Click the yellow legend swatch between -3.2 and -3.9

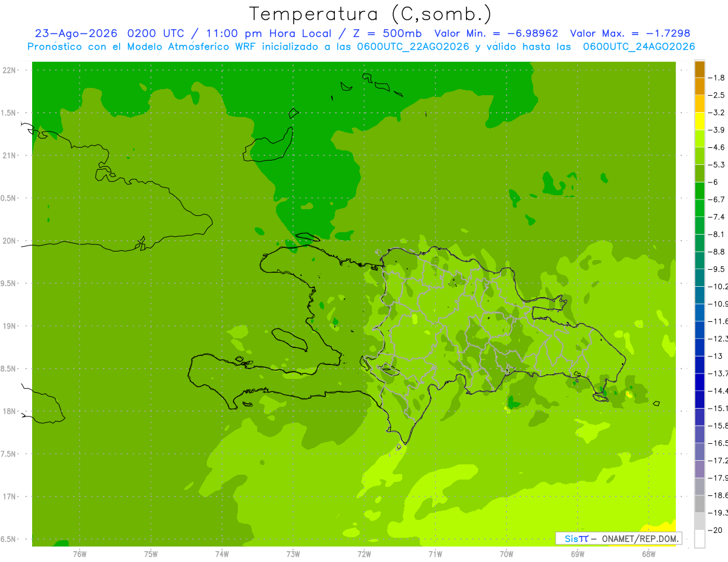tap(699, 121)
